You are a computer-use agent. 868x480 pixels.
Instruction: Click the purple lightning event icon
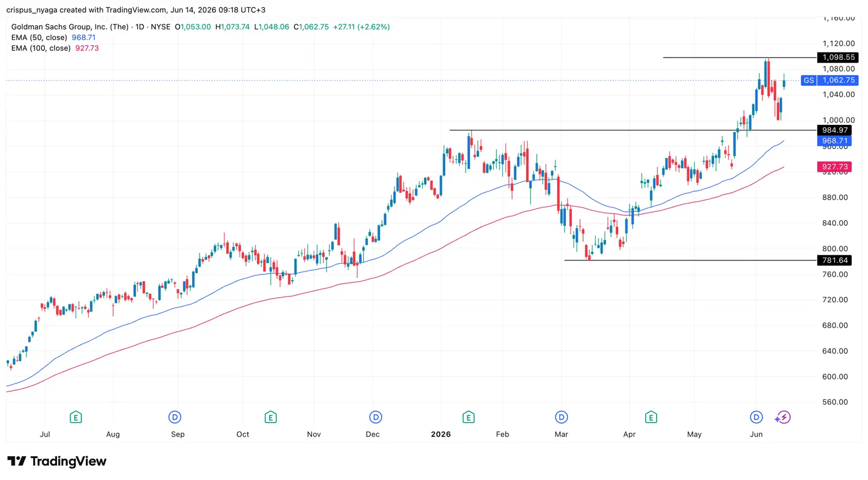[x=783, y=417]
